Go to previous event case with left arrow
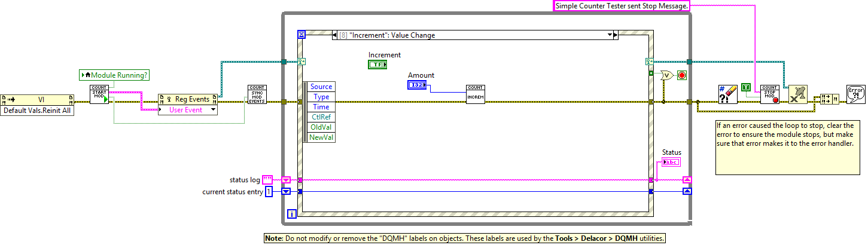This screenshot has width=868, height=245. pos(335,35)
